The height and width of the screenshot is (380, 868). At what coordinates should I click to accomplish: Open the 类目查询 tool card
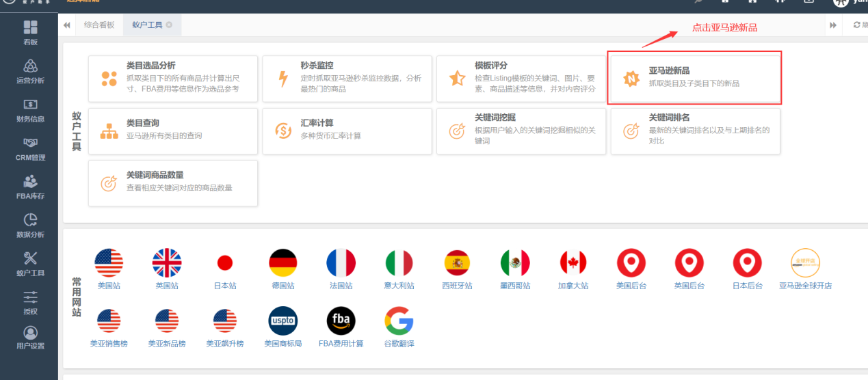click(x=173, y=131)
